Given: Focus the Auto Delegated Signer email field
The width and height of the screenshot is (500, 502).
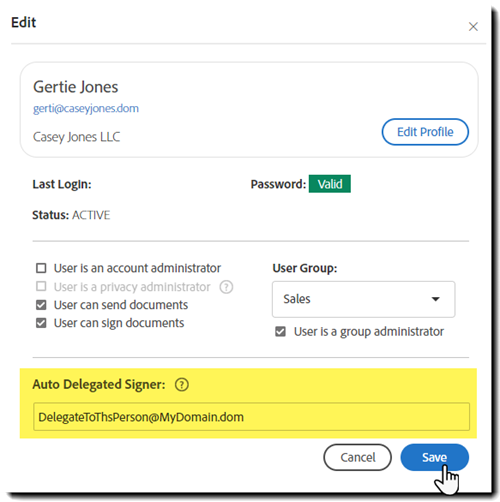Looking at the screenshot, I should [251, 417].
